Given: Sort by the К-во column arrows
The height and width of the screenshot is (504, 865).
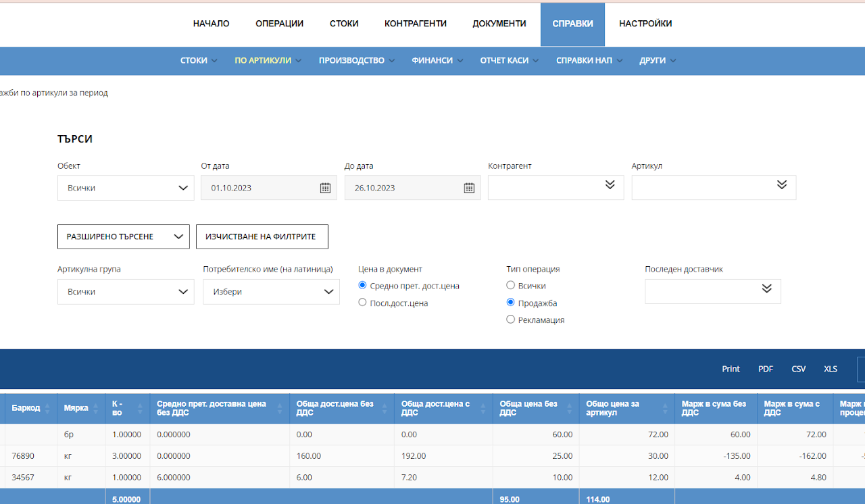Looking at the screenshot, I should click(140, 408).
